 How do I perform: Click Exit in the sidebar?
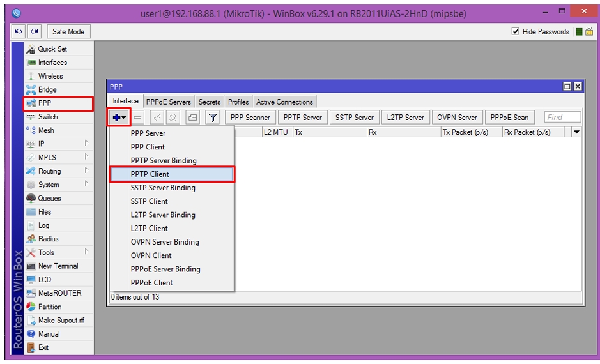(59, 347)
